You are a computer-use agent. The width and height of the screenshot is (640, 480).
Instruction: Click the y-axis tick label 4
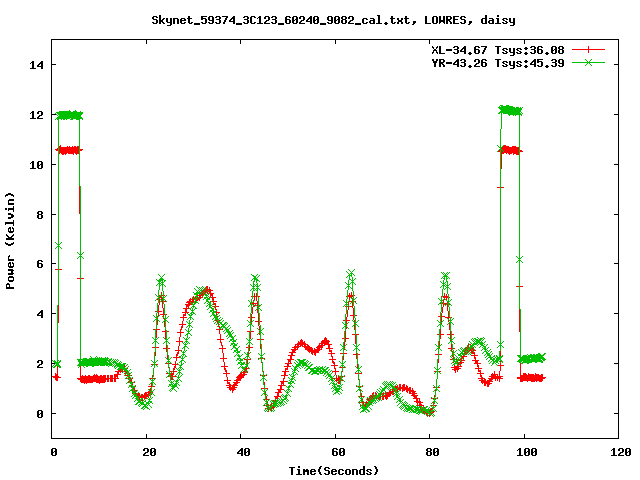(40, 314)
